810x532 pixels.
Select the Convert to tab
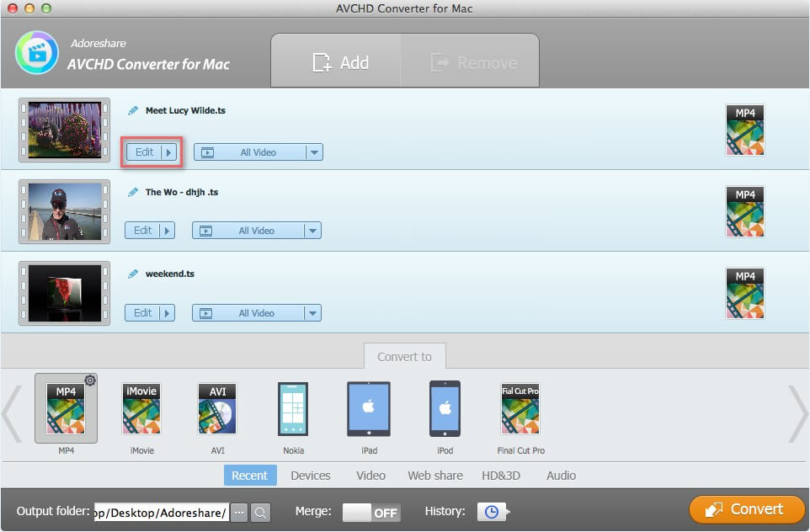[x=404, y=356]
